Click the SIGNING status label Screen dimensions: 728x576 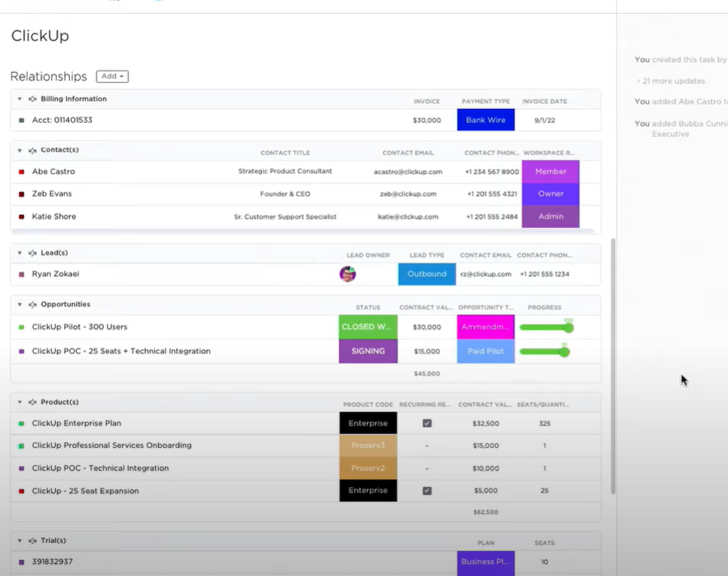[x=368, y=351]
